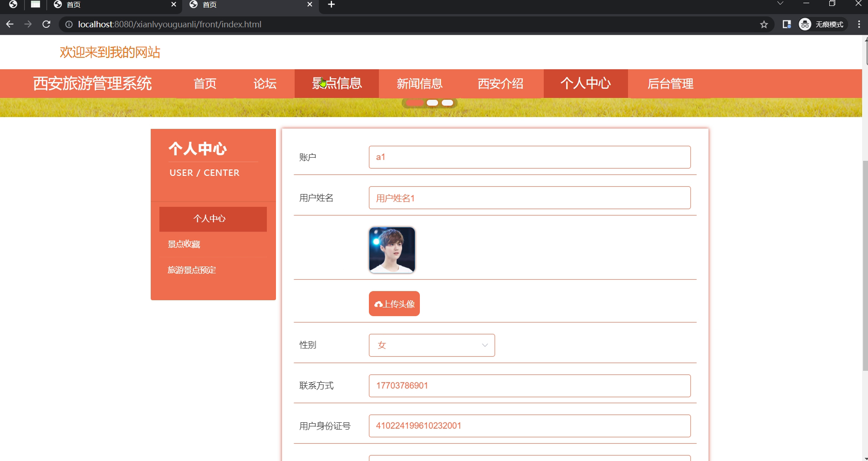Image resolution: width=868 pixels, height=461 pixels.
Task: Click the 用户身份证号 input field
Action: click(x=530, y=426)
